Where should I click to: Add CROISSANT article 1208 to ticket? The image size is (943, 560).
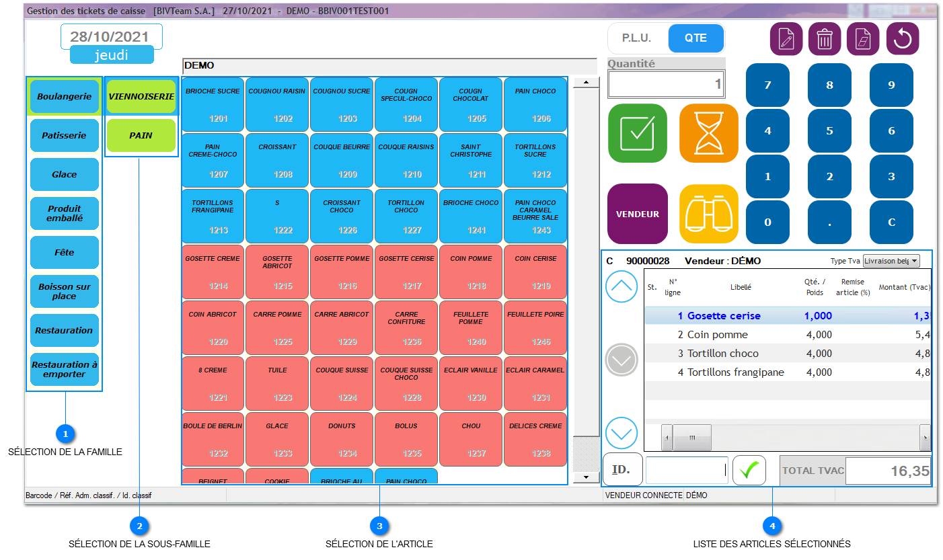point(277,160)
